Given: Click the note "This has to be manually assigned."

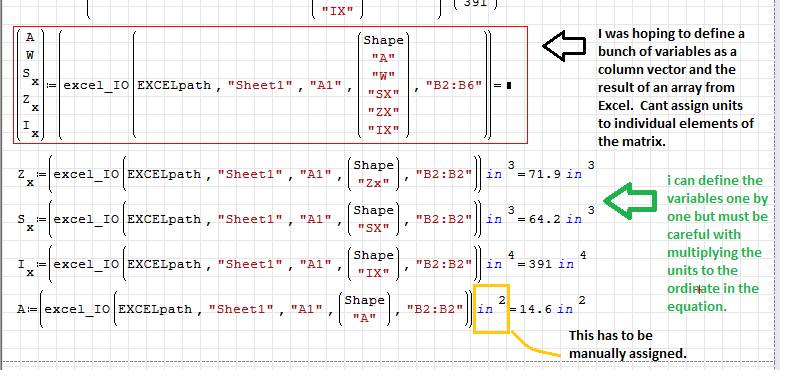Looking at the screenshot, I should tap(627, 345).
